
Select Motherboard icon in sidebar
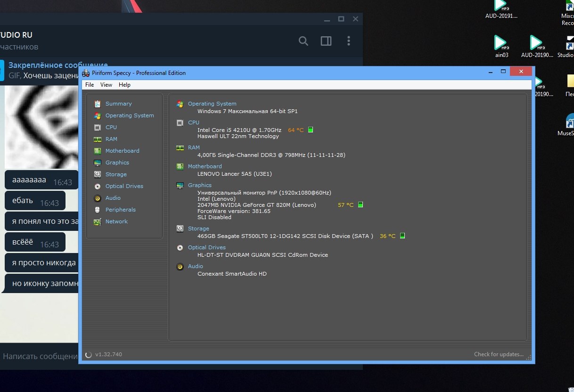(x=98, y=151)
